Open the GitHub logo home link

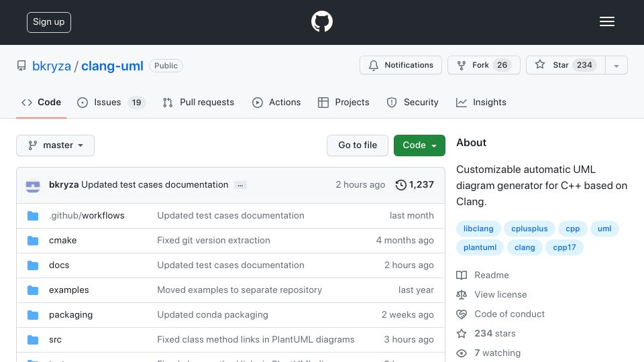click(x=321, y=21)
